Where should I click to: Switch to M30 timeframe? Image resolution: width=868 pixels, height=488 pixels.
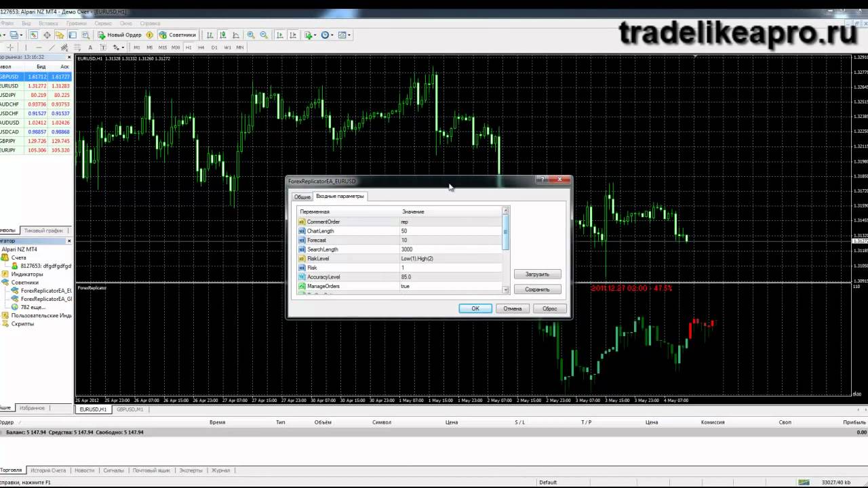coord(176,47)
